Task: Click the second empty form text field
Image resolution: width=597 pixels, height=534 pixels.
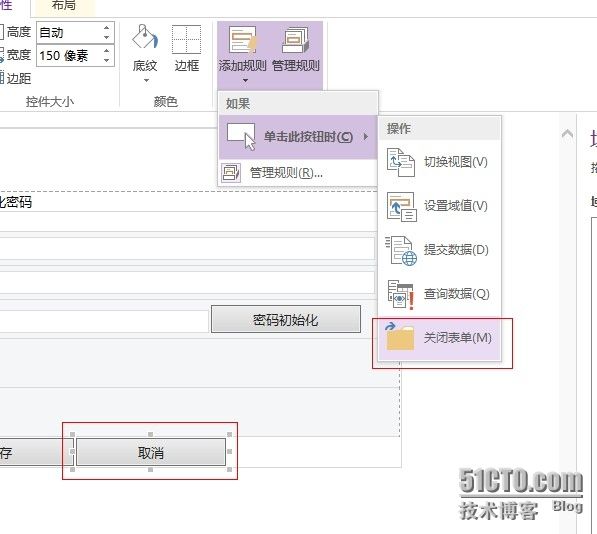Action: [187, 282]
